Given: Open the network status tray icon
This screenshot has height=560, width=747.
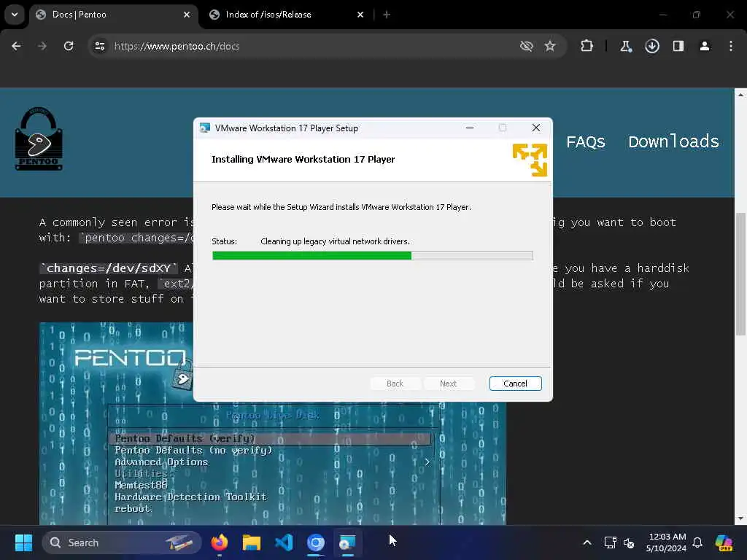Looking at the screenshot, I should (611, 542).
